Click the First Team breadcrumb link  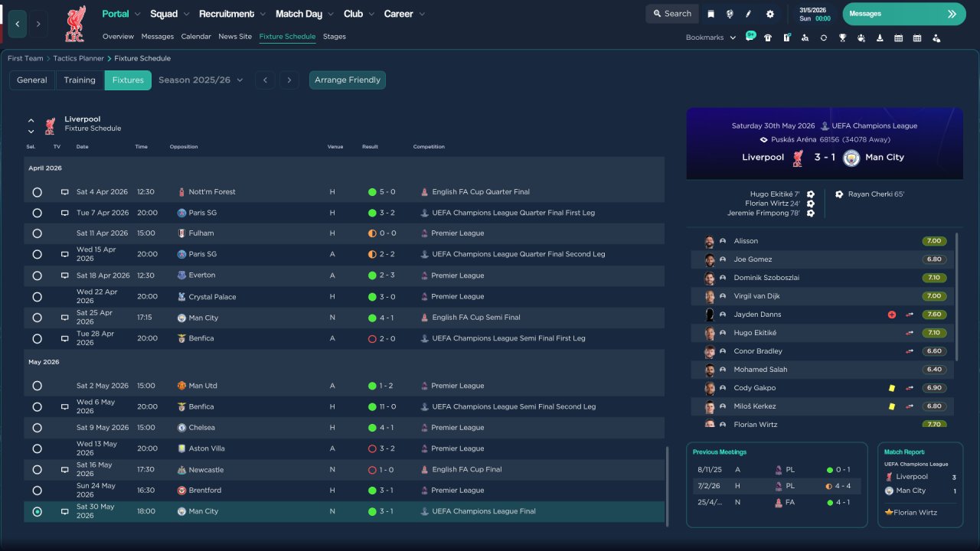pos(25,58)
